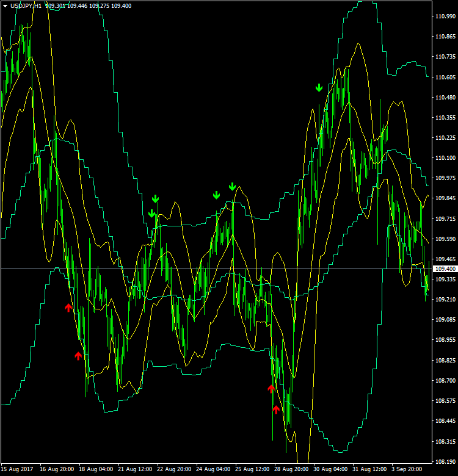
Task: Click the 16 Aug 20:00 time label
Action: click(x=57, y=469)
